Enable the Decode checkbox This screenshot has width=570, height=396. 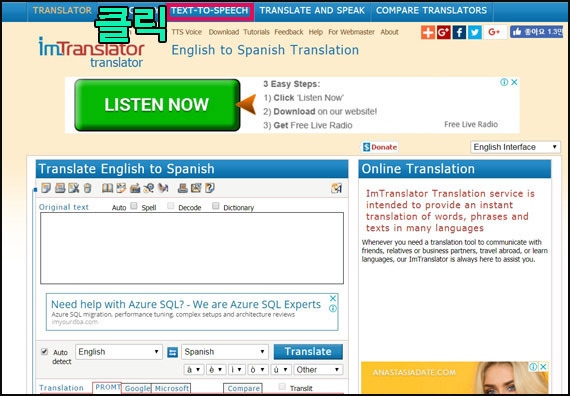point(170,206)
